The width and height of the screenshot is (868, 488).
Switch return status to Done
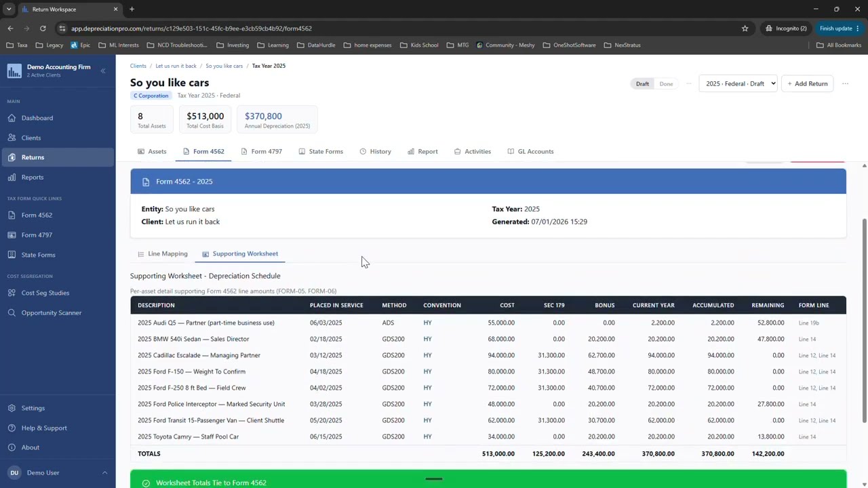point(666,84)
